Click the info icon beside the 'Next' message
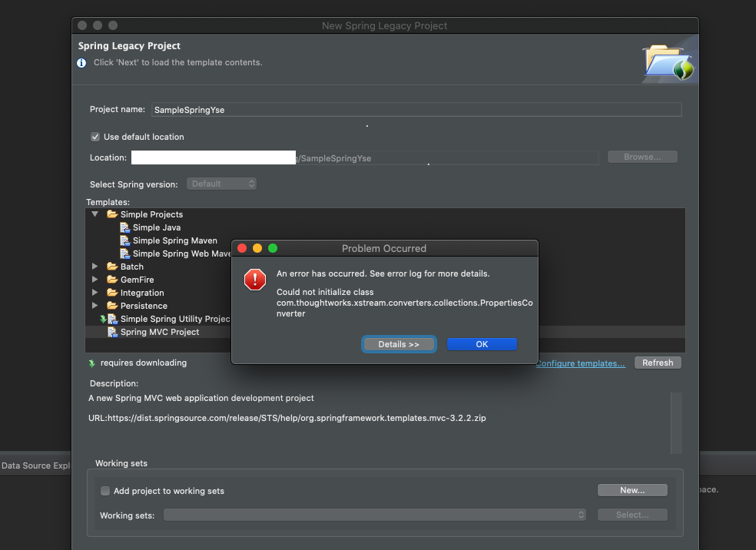The height and width of the screenshot is (550, 756). pyautogui.click(x=81, y=63)
